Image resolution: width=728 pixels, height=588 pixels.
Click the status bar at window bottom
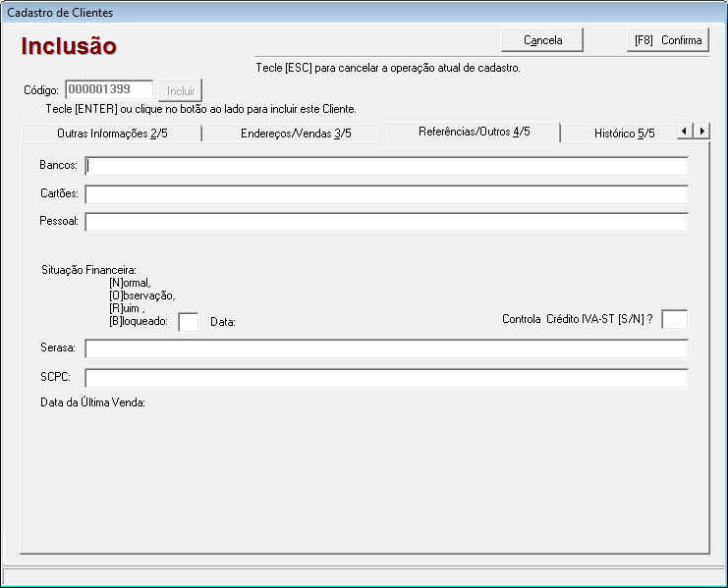point(364,575)
